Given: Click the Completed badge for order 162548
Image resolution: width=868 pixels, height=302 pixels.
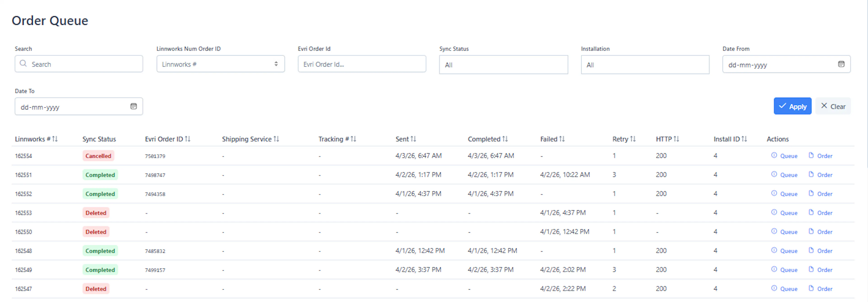Looking at the screenshot, I should pos(100,251).
